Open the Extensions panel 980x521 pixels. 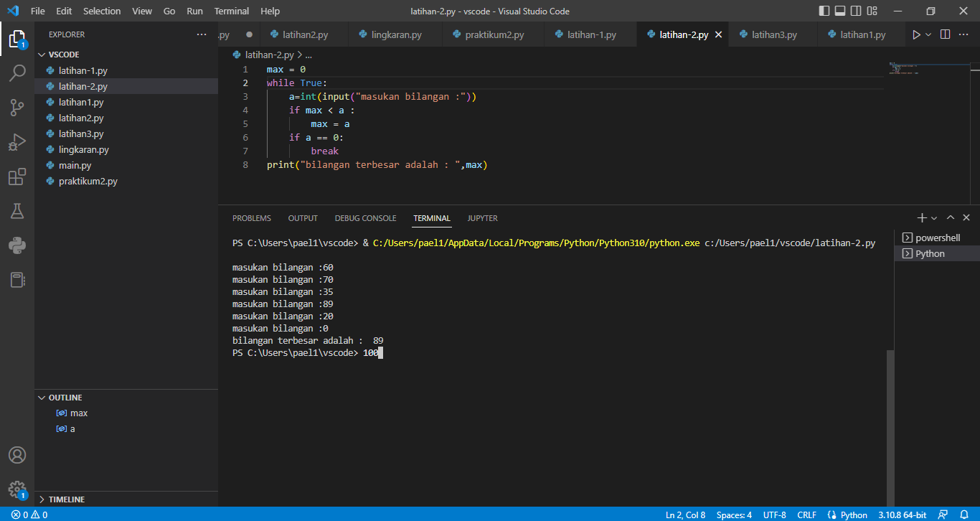point(17,177)
